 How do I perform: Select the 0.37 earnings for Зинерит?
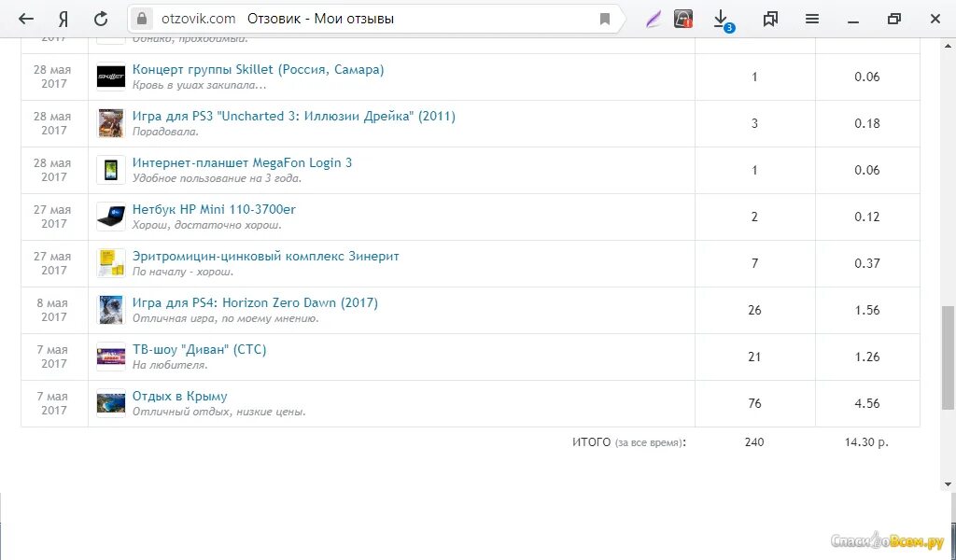coord(867,263)
